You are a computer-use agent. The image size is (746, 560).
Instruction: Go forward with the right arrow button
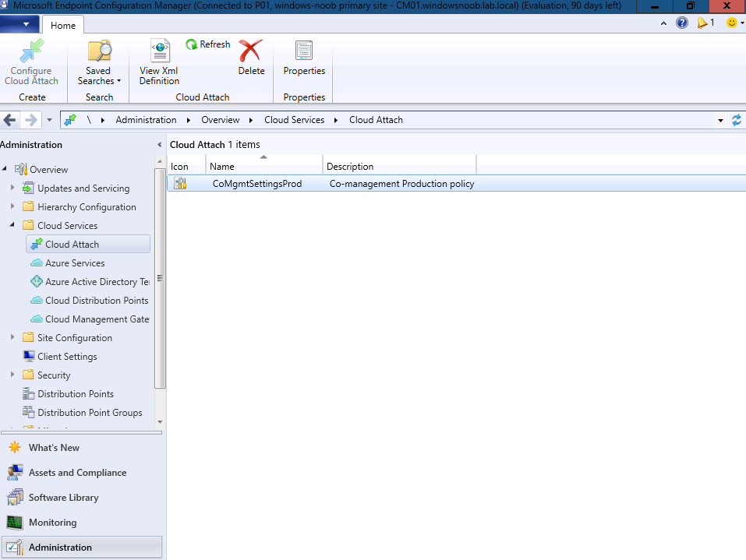(30, 120)
